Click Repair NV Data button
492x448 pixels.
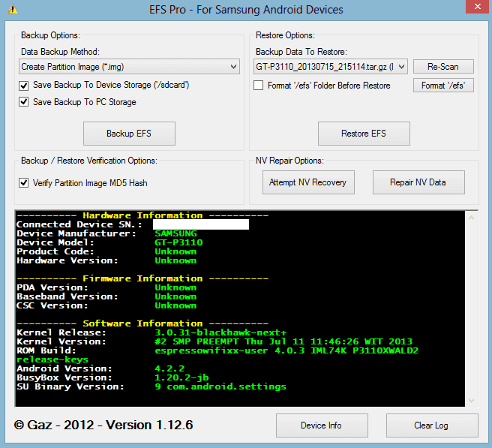coord(418,182)
